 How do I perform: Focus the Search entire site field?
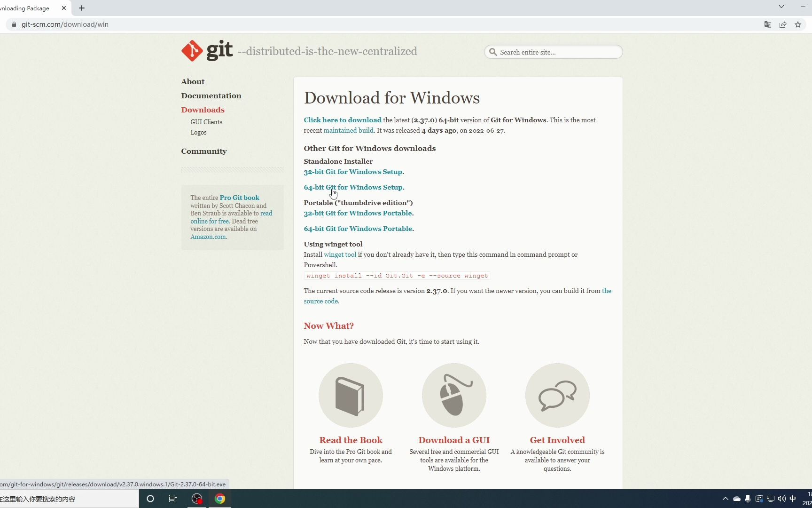[x=554, y=52]
